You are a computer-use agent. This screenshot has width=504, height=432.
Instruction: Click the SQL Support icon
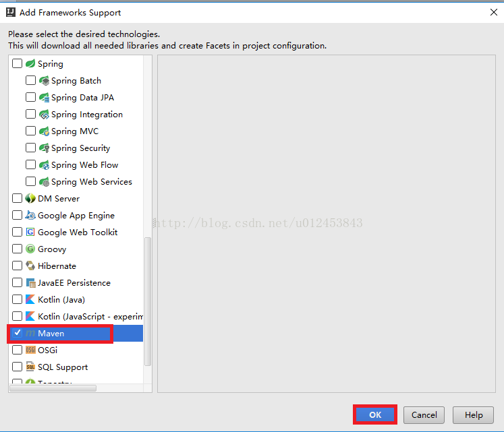point(30,367)
